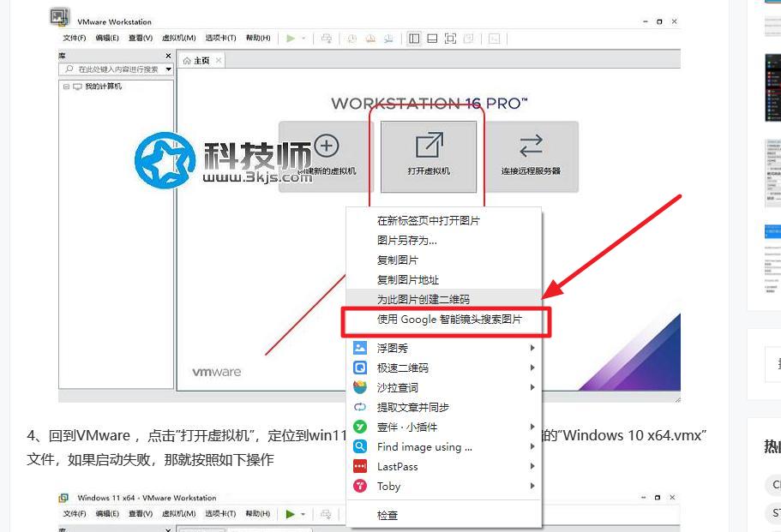
Task: Toggle the thumbnail bar layout icon
Action: pyautogui.click(x=432, y=39)
